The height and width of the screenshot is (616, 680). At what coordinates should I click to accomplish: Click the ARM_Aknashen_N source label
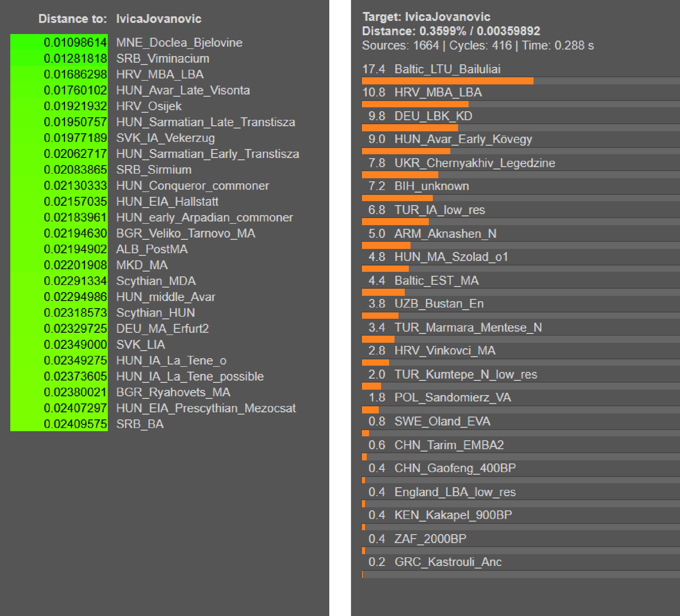[445, 233]
